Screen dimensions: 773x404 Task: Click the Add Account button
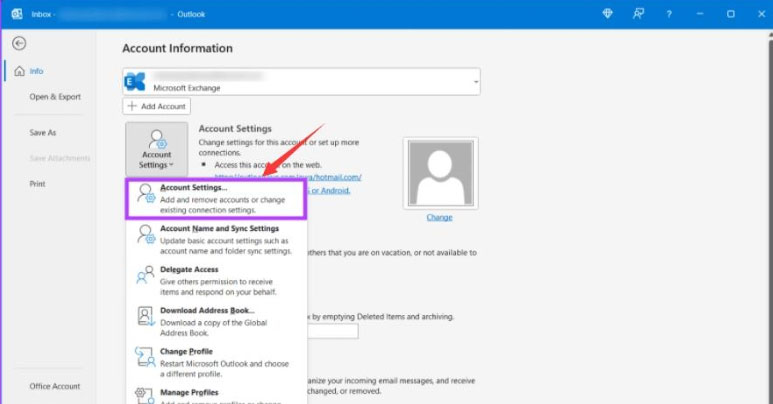coord(157,106)
